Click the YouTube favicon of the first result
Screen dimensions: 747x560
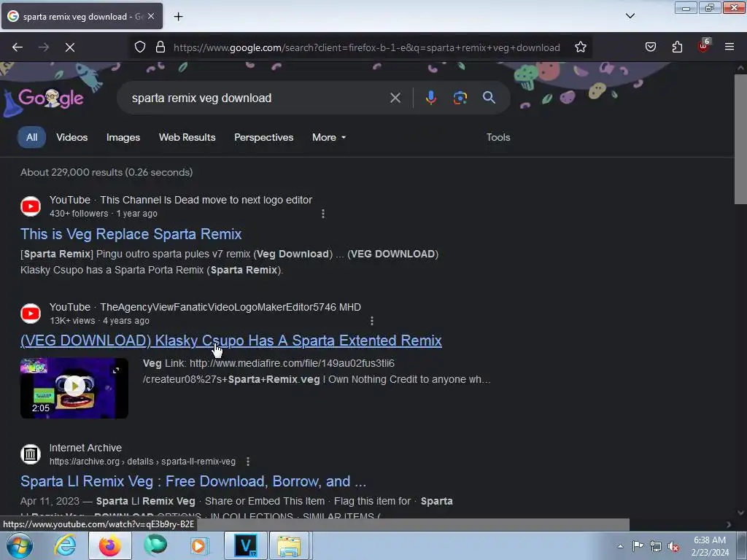tap(31, 206)
